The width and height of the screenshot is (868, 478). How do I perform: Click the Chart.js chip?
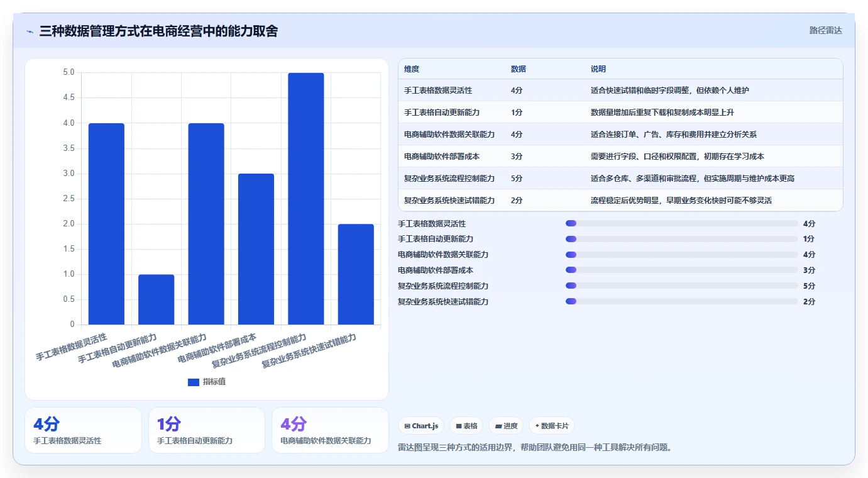coord(421,426)
